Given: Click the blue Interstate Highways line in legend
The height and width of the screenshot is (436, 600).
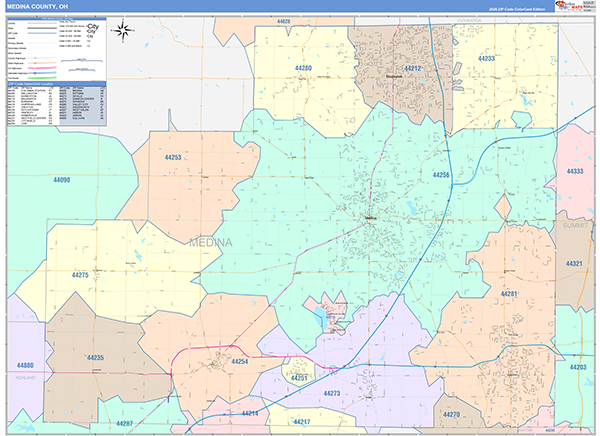Looking at the screenshot, I should 42,73.
